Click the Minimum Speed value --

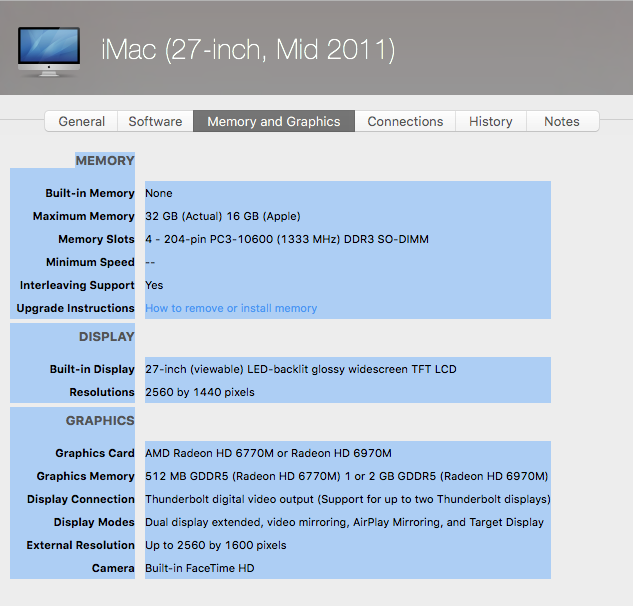pos(150,262)
